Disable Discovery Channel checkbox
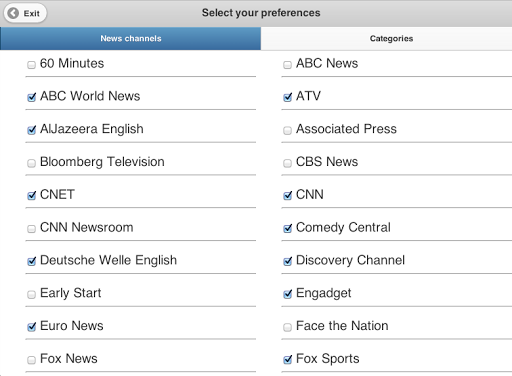Screen dimensions: 512x376 click(x=287, y=261)
